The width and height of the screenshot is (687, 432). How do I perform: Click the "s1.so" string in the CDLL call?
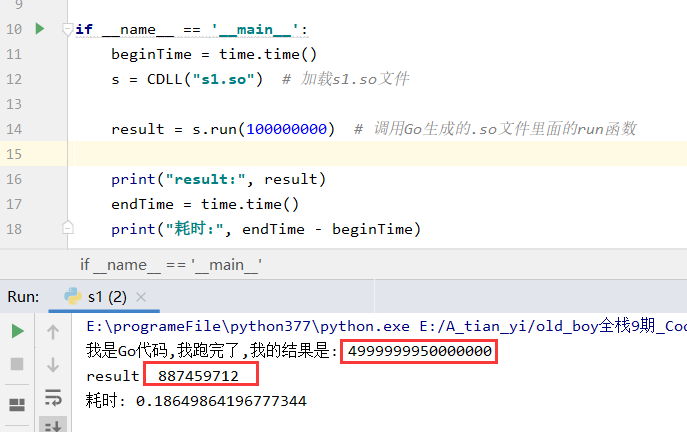point(223,79)
